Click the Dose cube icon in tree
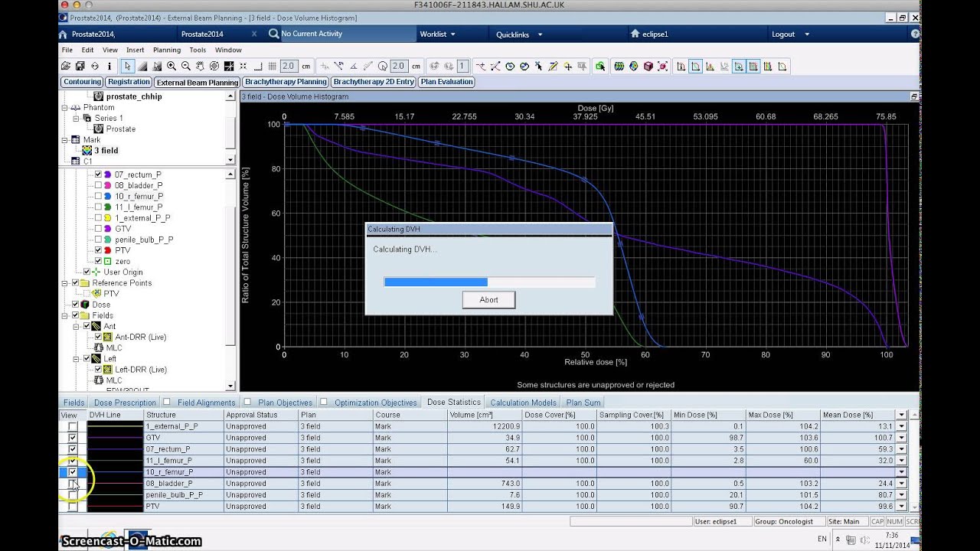The image size is (980, 551). [86, 305]
